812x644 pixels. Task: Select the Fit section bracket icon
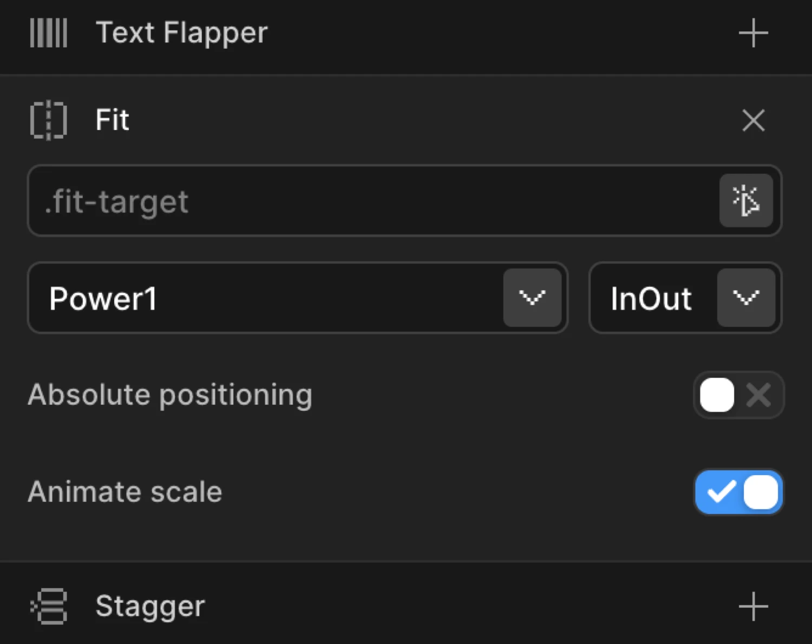click(x=48, y=121)
